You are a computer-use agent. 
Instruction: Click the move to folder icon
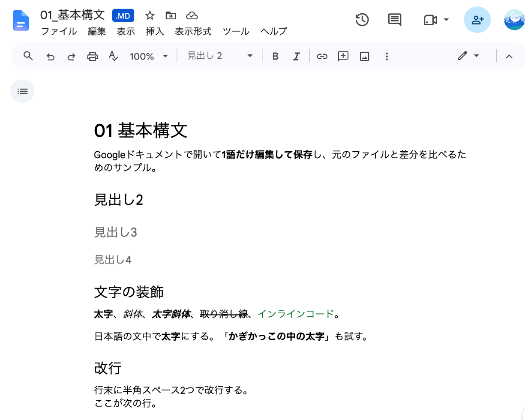point(171,16)
